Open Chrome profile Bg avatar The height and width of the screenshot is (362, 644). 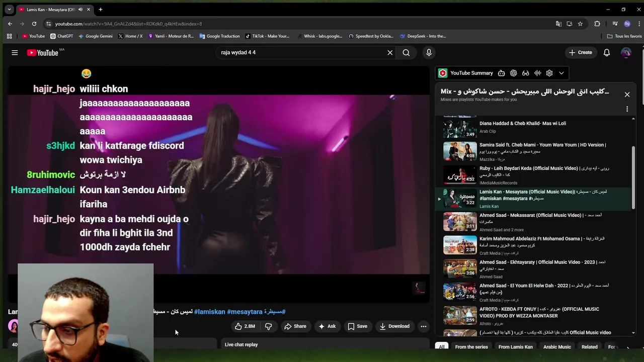point(627,24)
